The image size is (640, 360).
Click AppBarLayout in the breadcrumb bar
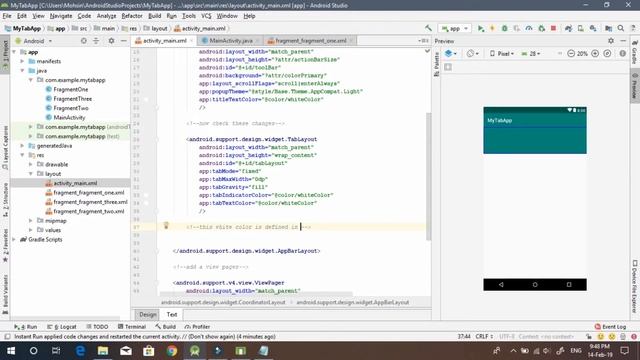coord(353,302)
